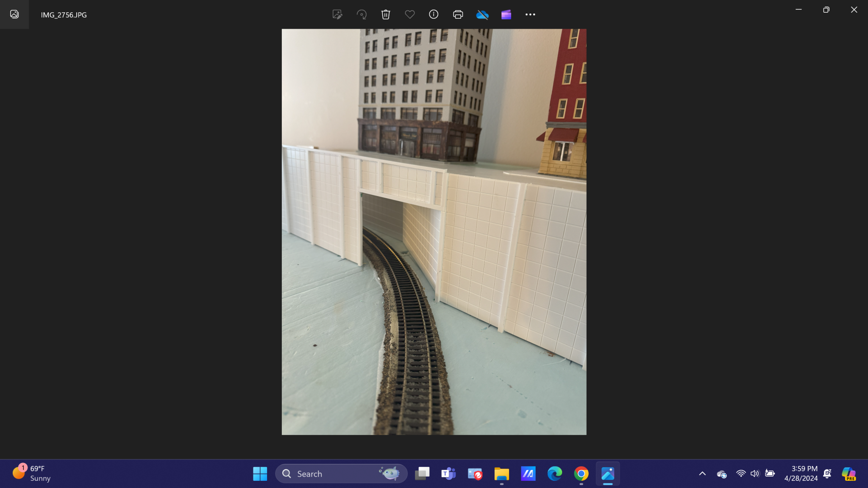The image size is (868, 488).
Task: Rotate the photo with the rotate icon
Action: coord(362,14)
